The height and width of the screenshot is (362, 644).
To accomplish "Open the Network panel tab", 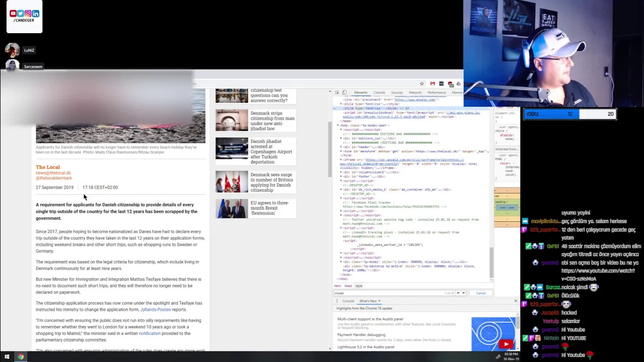I will coord(415,93).
